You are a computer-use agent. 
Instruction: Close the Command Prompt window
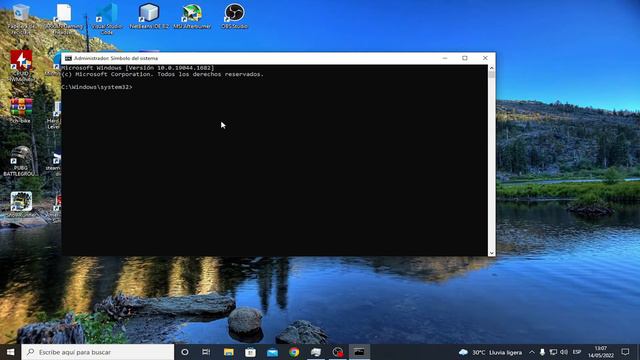point(485,58)
